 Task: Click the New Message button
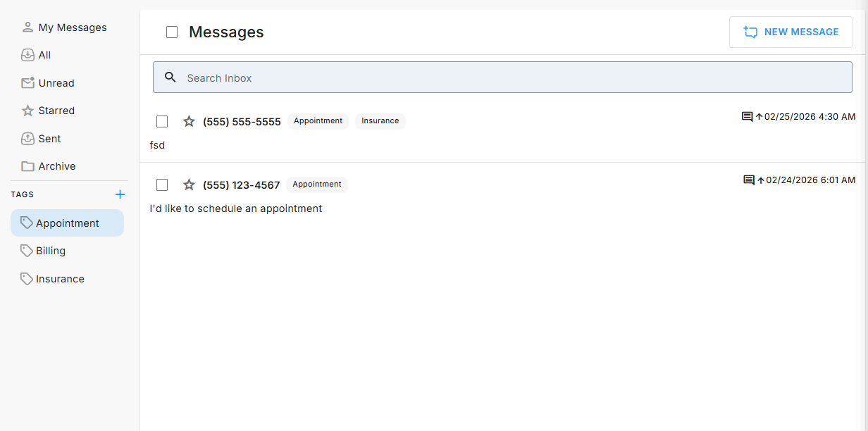click(x=790, y=32)
